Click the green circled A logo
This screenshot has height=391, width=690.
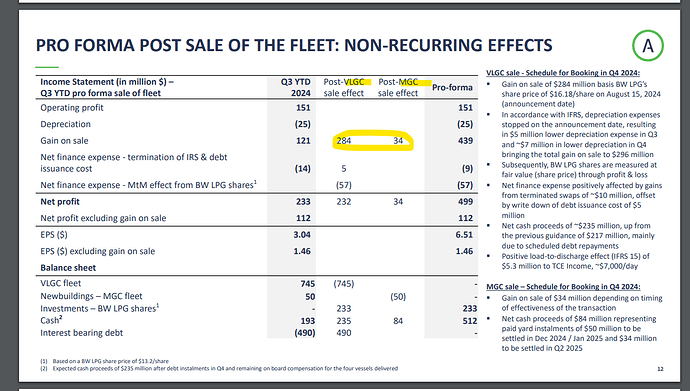(x=648, y=45)
